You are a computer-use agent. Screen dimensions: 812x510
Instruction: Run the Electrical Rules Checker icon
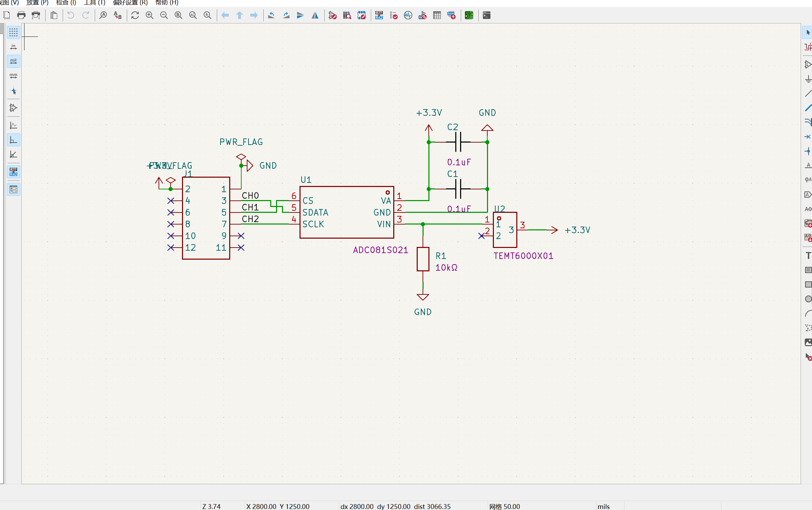pos(394,15)
